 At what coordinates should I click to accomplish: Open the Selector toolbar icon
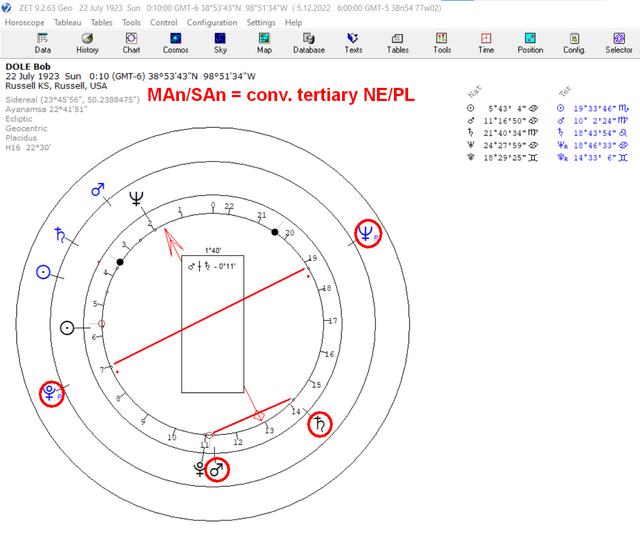(x=619, y=44)
